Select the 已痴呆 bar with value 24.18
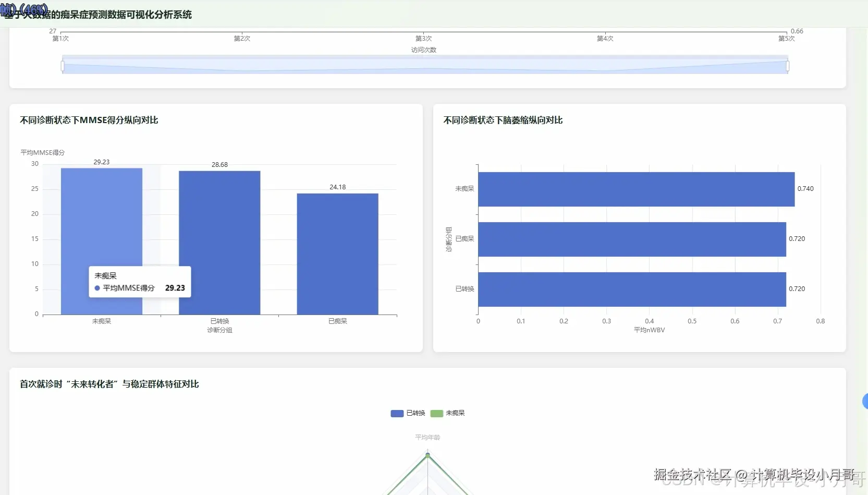The image size is (868, 495). pos(337,254)
